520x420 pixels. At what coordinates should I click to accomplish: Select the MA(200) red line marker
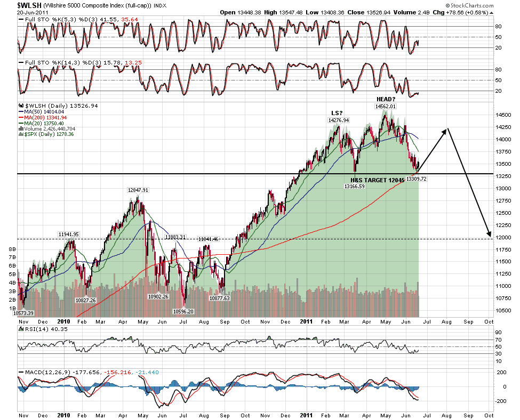21,117
